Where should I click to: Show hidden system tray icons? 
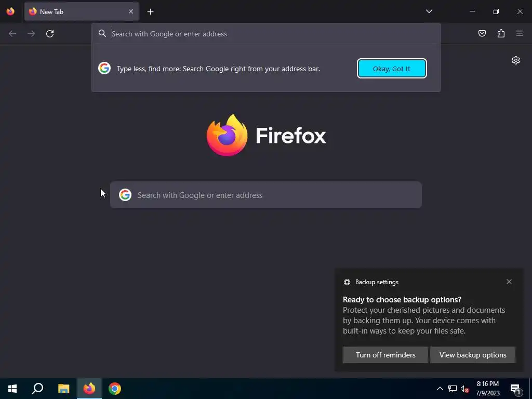(x=440, y=389)
